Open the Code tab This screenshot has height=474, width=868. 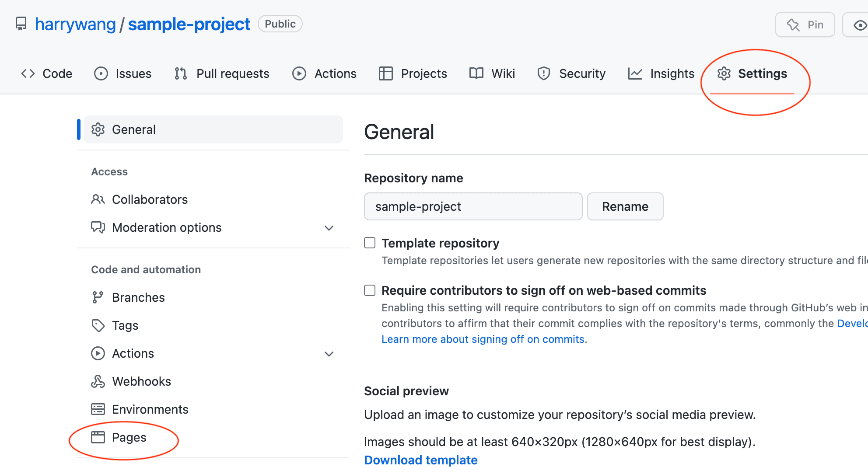tap(47, 73)
